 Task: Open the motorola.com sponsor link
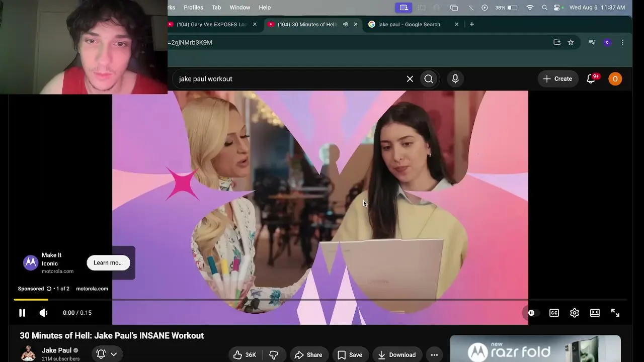coord(92,289)
